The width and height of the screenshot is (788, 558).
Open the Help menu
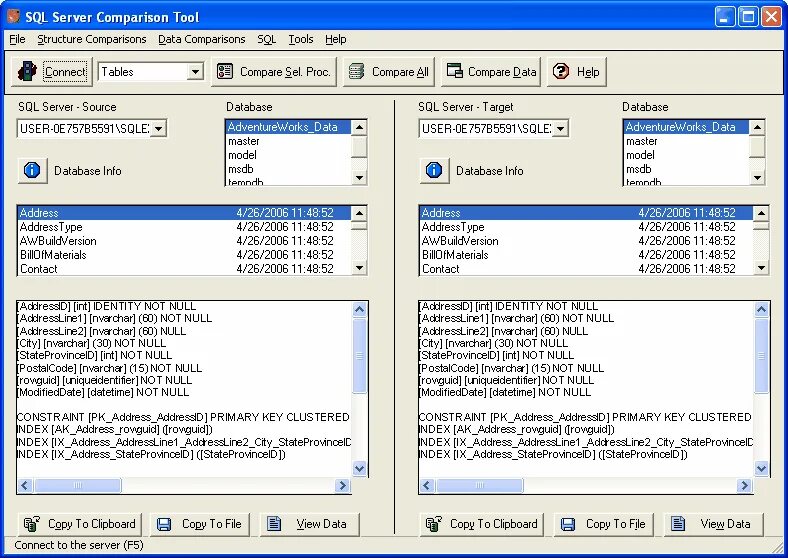(x=335, y=39)
